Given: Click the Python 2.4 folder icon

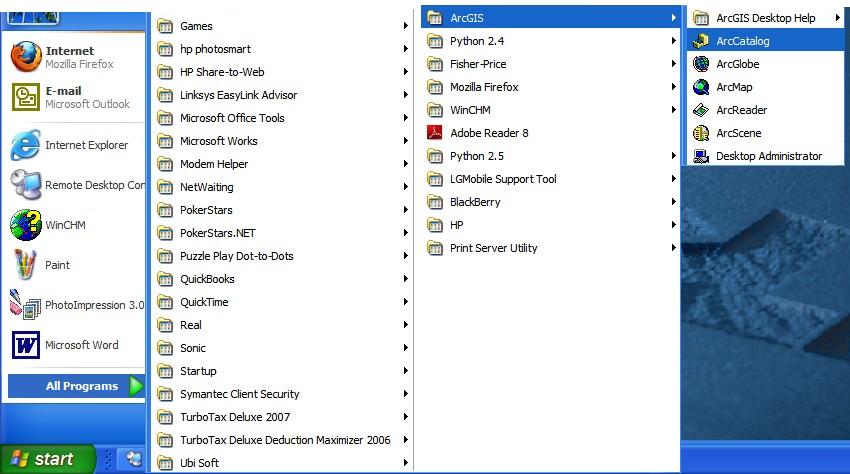Looking at the screenshot, I should 435,41.
